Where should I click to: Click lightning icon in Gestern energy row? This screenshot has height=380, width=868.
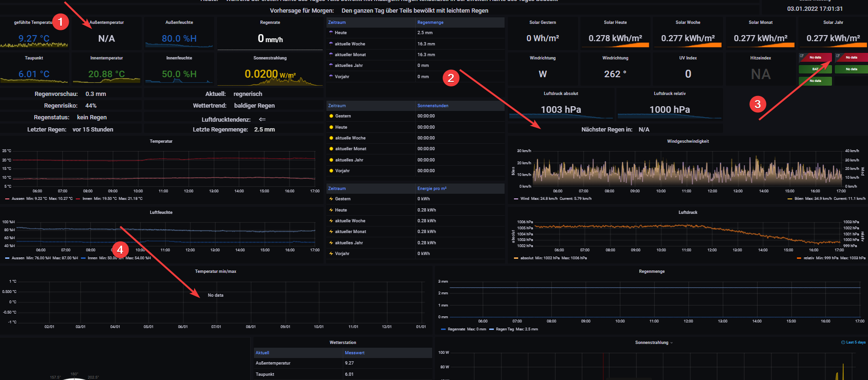click(331, 199)
